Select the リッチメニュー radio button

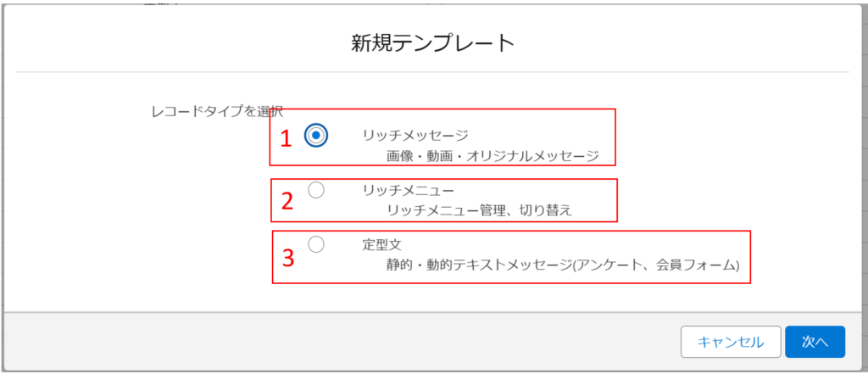(316, 191)
